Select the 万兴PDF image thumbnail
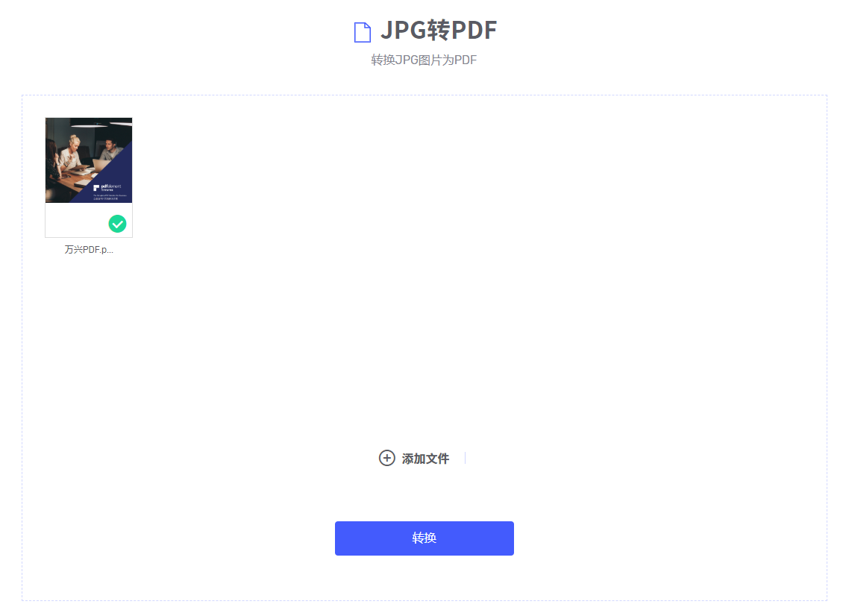849x616 pixels. tap(89, 160)
